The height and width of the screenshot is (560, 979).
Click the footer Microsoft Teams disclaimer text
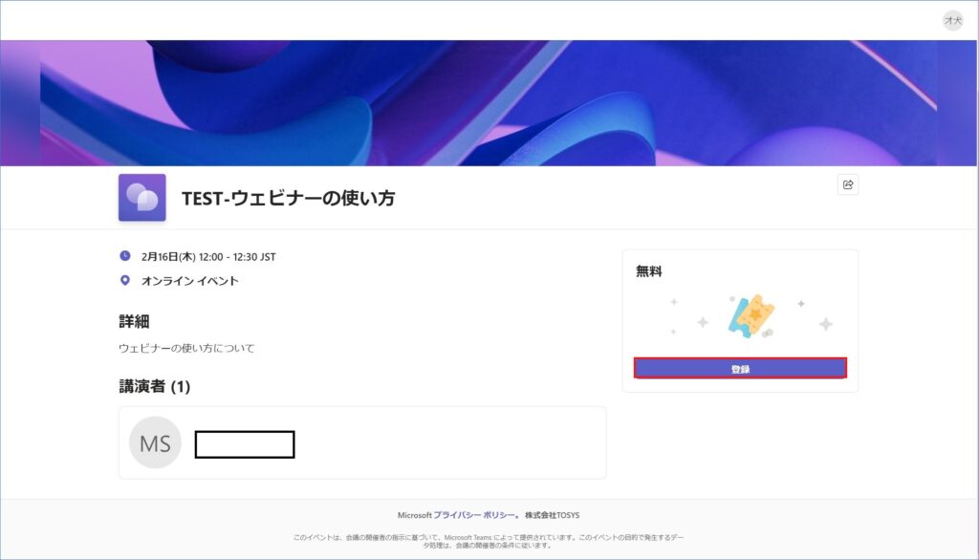488,541
